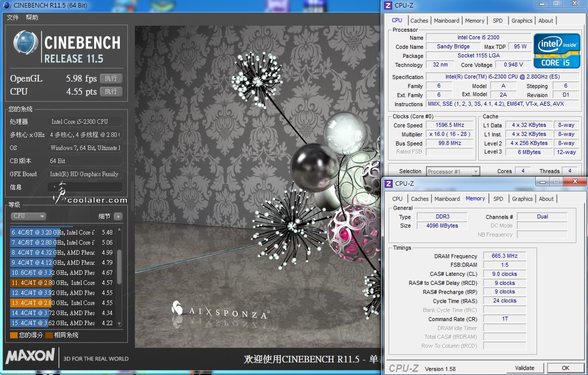This screenshot has width=588, height=375.
Task: Click the CAS# Latency value 9.0 clocks
Action: point(504,274)
